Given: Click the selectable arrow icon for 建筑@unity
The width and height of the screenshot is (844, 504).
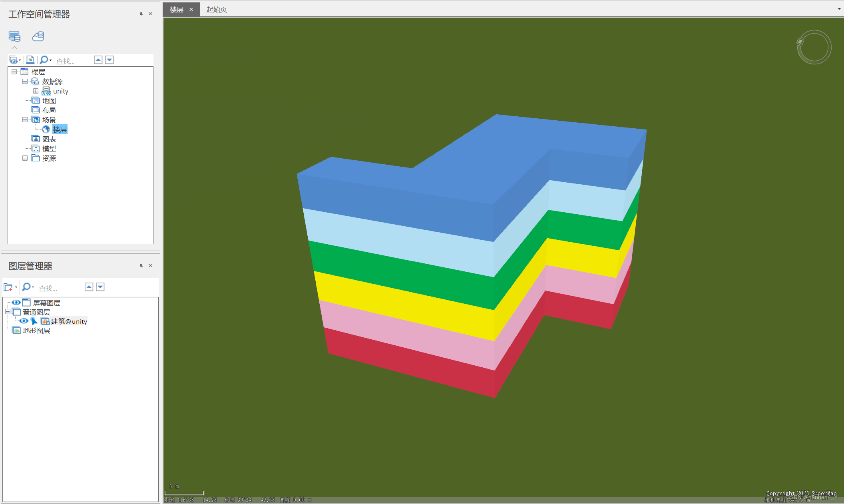Looking at the screenshot, I should [x=34, y=321].
